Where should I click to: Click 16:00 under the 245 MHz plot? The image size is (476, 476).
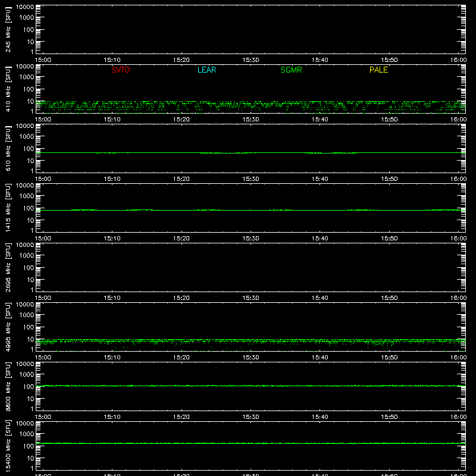tap(458, 60)
